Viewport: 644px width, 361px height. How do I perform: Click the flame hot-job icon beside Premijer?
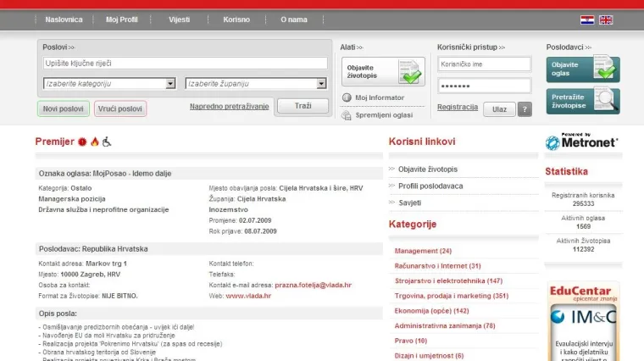(95, 142)
